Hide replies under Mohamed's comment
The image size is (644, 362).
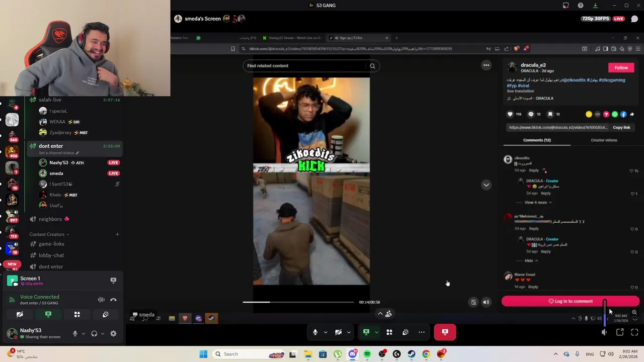click(x=531, y=260)
